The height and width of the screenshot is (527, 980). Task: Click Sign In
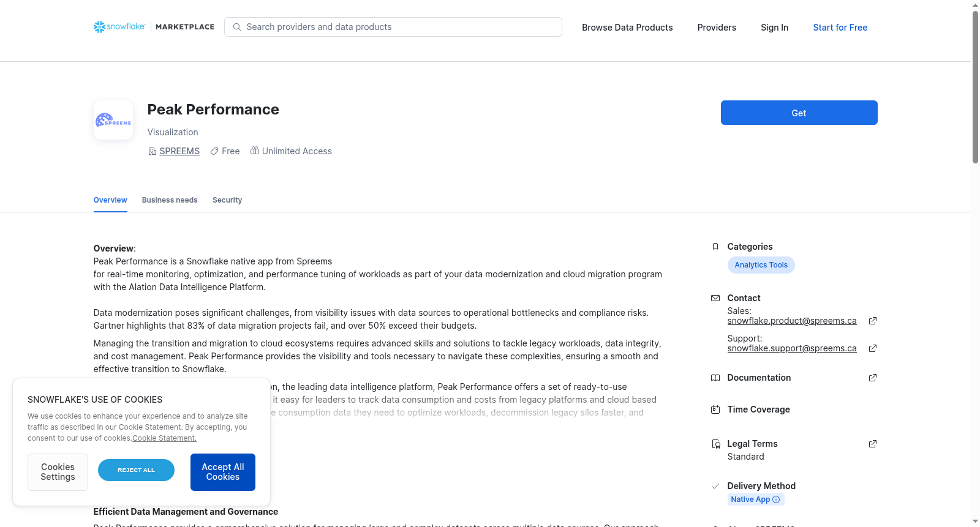tap(774, 28)
